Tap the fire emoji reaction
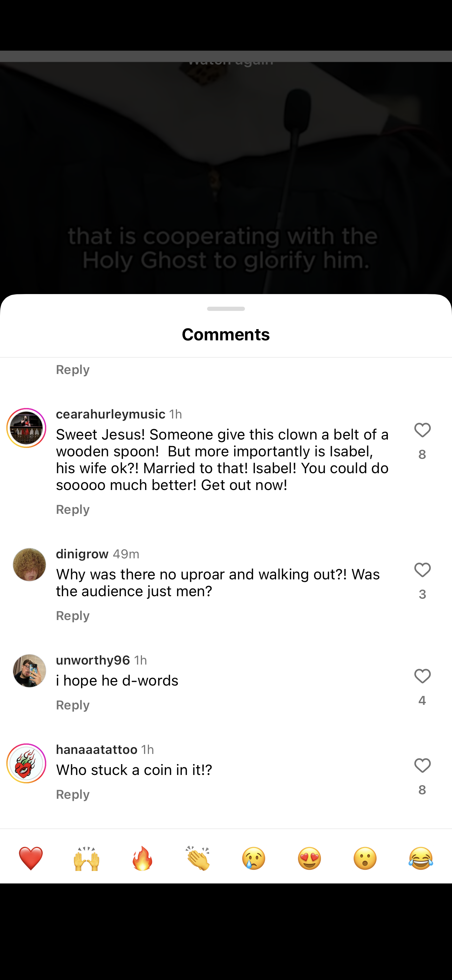452x980 pixels. 142,858
